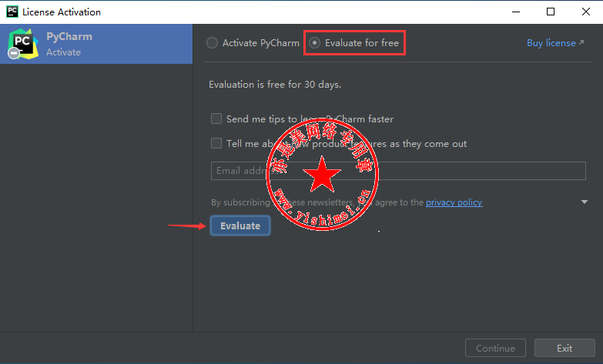Click the Evaluate button
Screen dimensions: 603x364
240,225
